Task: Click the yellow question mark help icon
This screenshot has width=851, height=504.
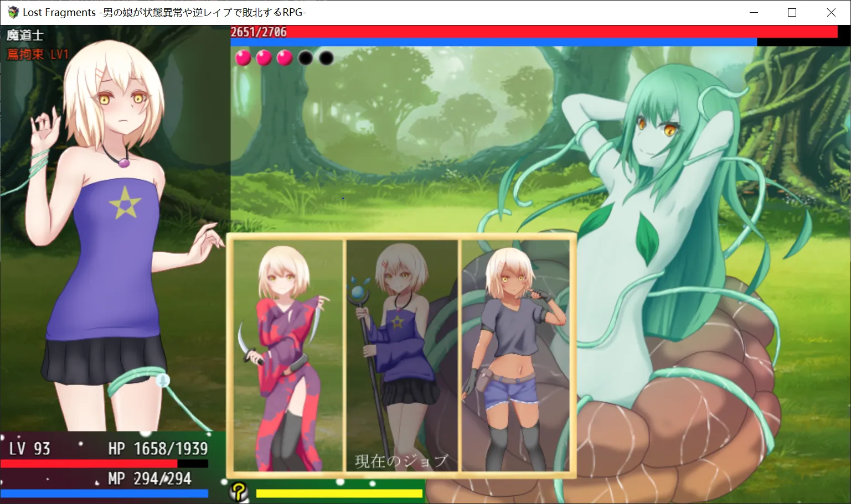Action: click(239, 492)
